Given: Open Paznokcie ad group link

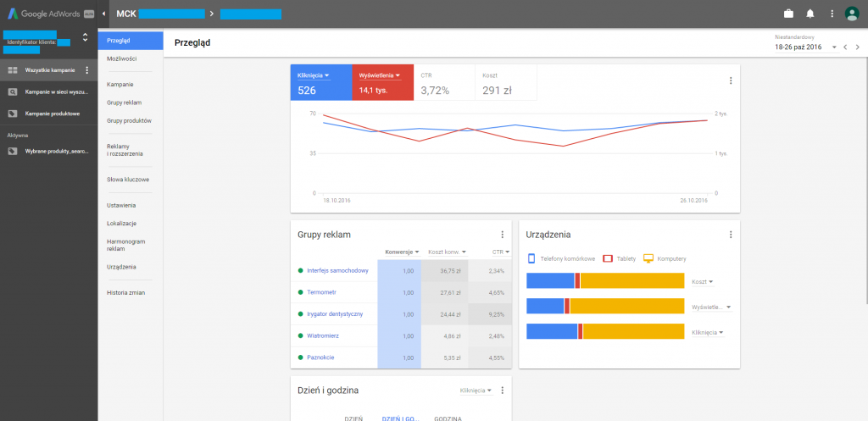Looking at the screenshot, I should tap(320, 357).
